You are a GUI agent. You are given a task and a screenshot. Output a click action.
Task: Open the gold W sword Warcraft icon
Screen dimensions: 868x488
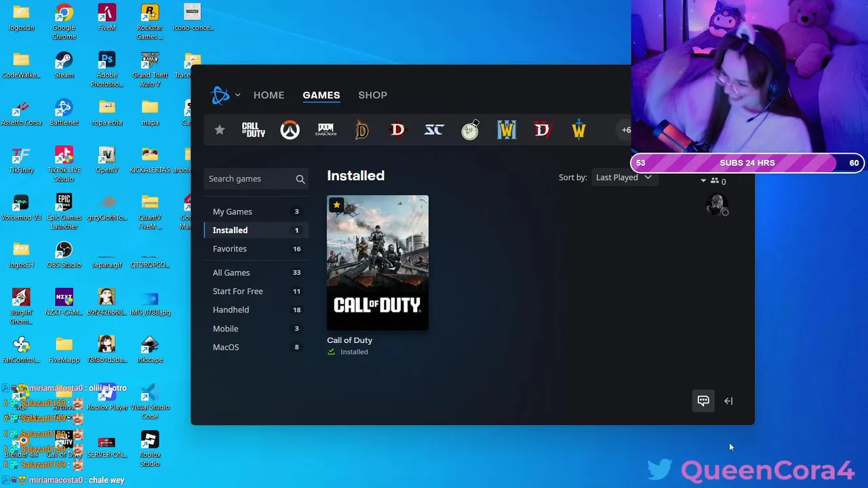(x=578, y=130)
